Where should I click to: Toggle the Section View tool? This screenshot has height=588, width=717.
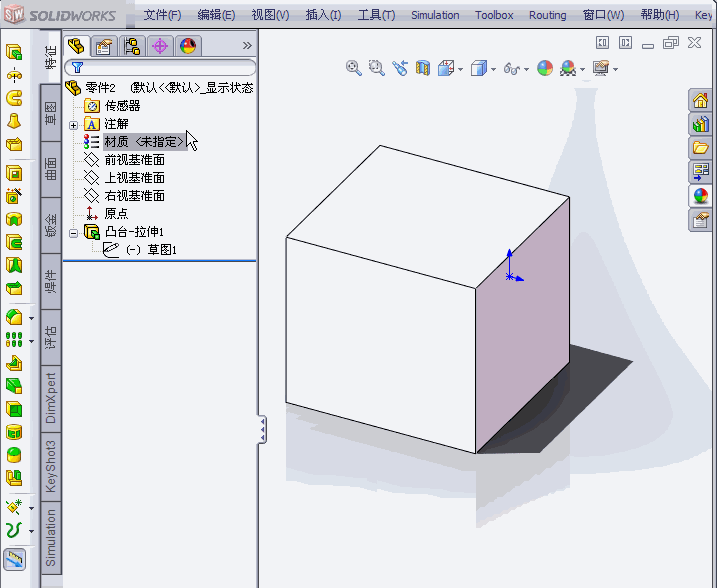(423, 69)
